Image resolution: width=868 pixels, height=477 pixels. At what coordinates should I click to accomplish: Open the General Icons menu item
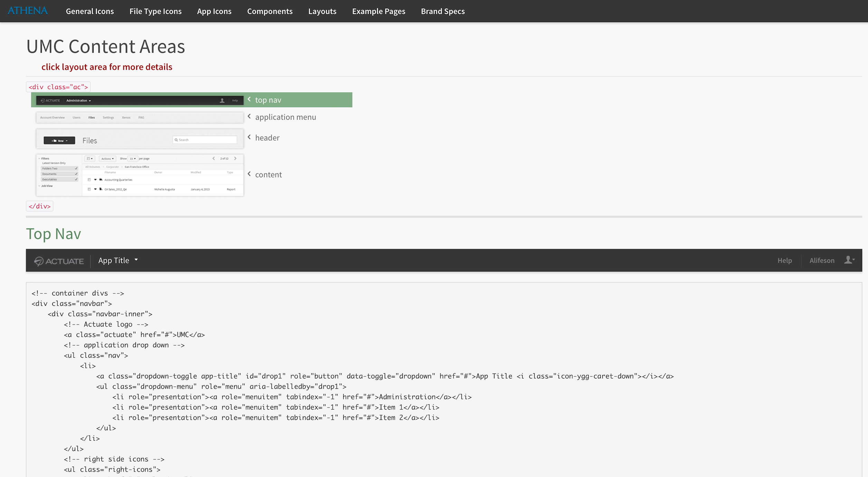[x=90, y=11]
